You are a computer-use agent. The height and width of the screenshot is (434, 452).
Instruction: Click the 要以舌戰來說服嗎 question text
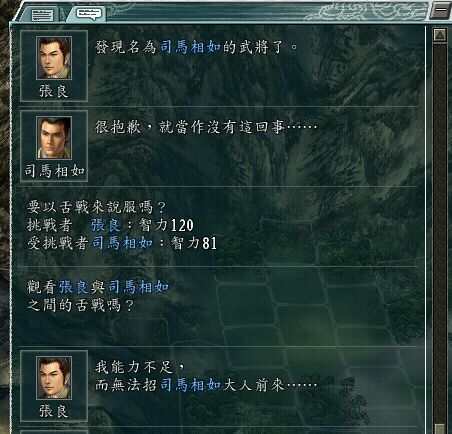pyautogui.click(x=96, y=207)
